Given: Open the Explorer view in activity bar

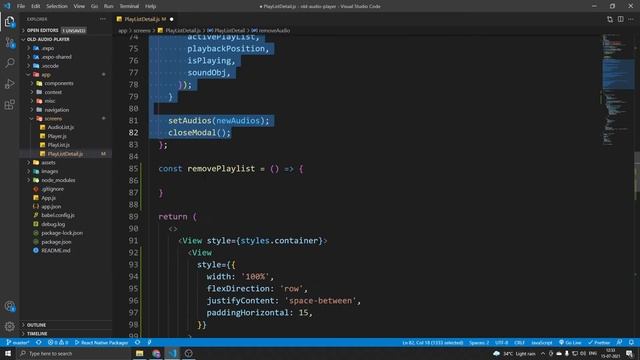Looking at the screenshot, I should click(9, 22).
